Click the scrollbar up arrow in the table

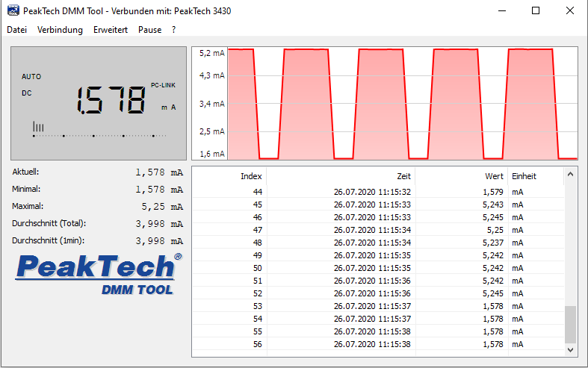pyautogui.click(x=570, y=174)
